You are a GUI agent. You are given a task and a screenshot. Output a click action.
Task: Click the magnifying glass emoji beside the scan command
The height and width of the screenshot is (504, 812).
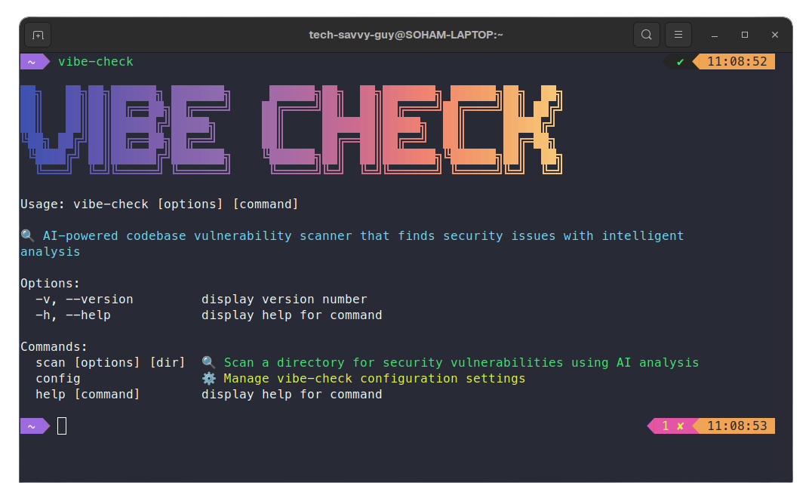(208, 362)
